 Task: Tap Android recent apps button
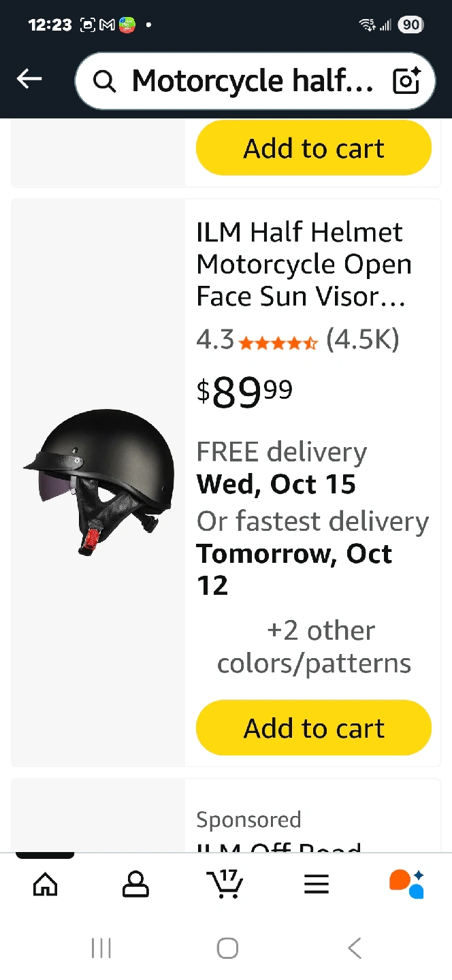pyautogui.click(x=101, y=948)
